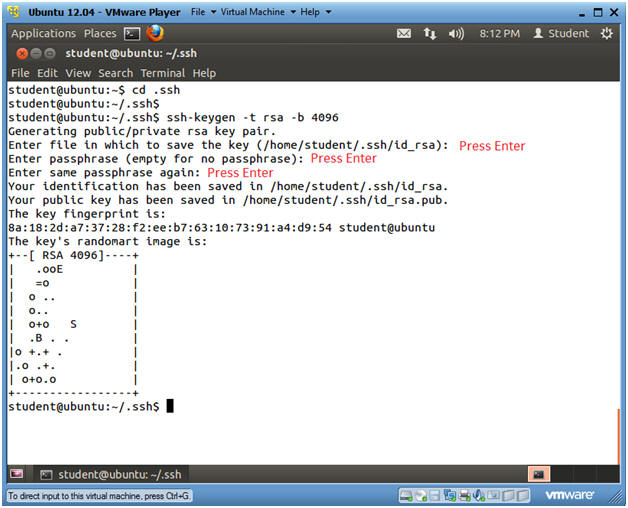
Task: Click the terminal title 'student@ubuntu: ~/.ssh'
Action: [x=131, y=53]
